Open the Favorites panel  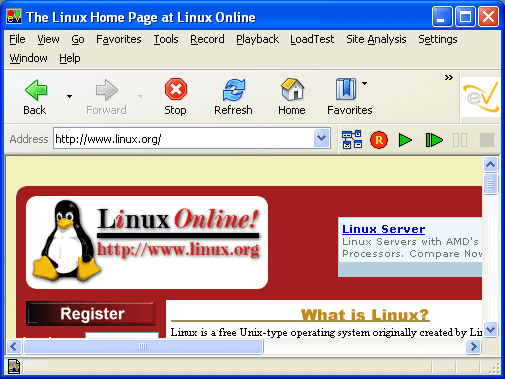[348, 96]
